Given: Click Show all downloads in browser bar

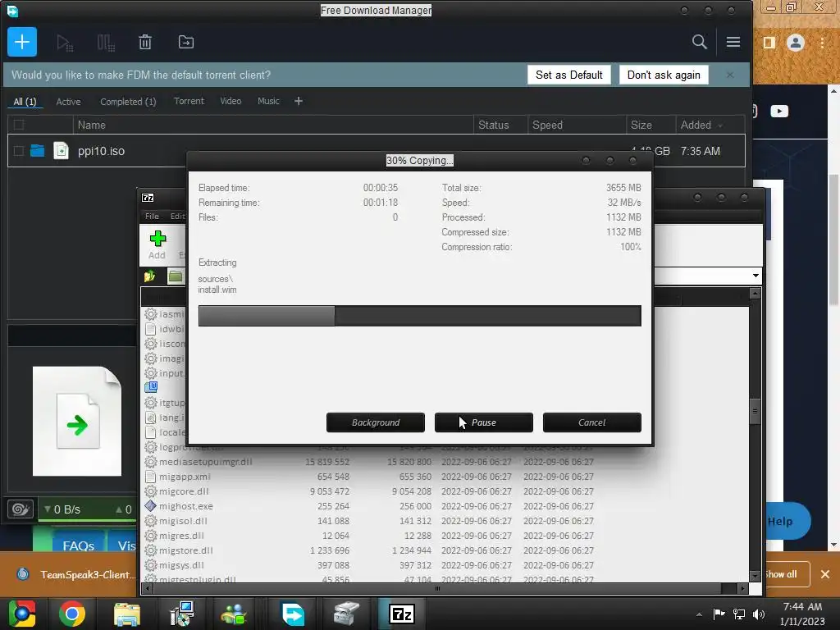Looking at the screenshot, I should [x=781, y=574].
